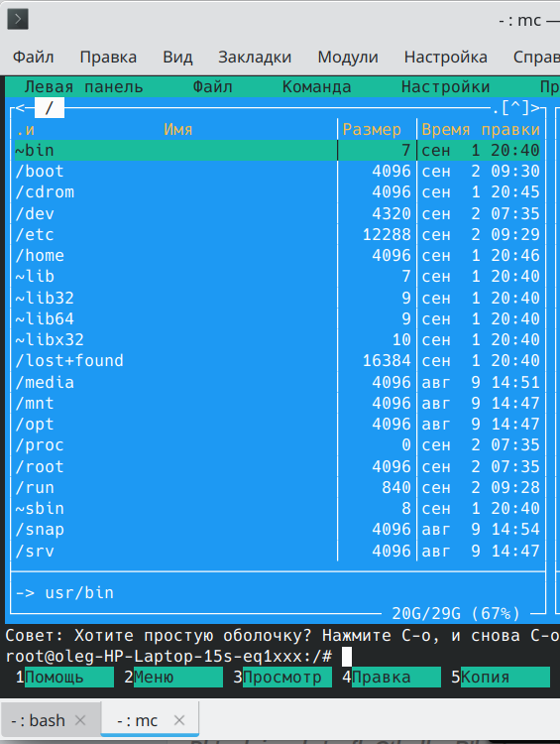Open mc's Файл menu in the green bar
560x744 pixels.
(x=212, y=87)
